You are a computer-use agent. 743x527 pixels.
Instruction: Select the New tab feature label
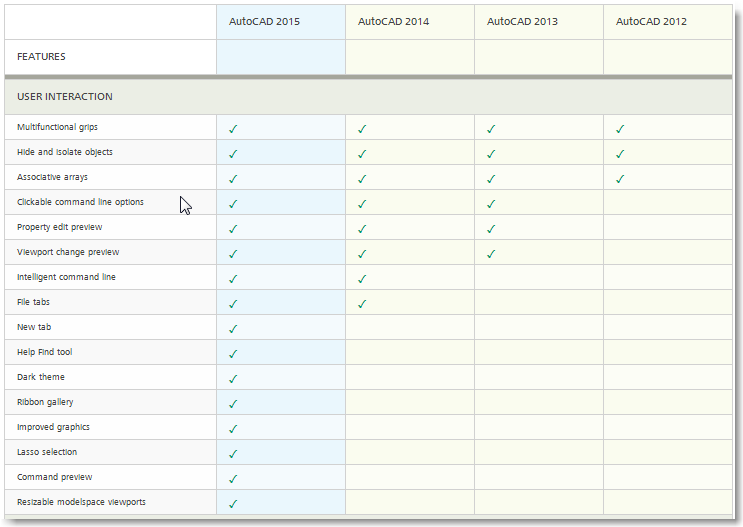point(34,327)
